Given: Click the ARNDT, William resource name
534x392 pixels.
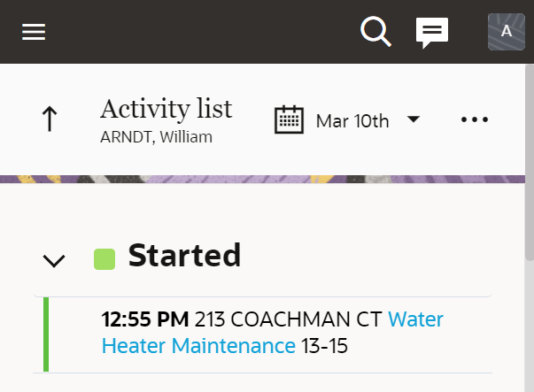Looking at the screenshot, I should pos(156,137).
